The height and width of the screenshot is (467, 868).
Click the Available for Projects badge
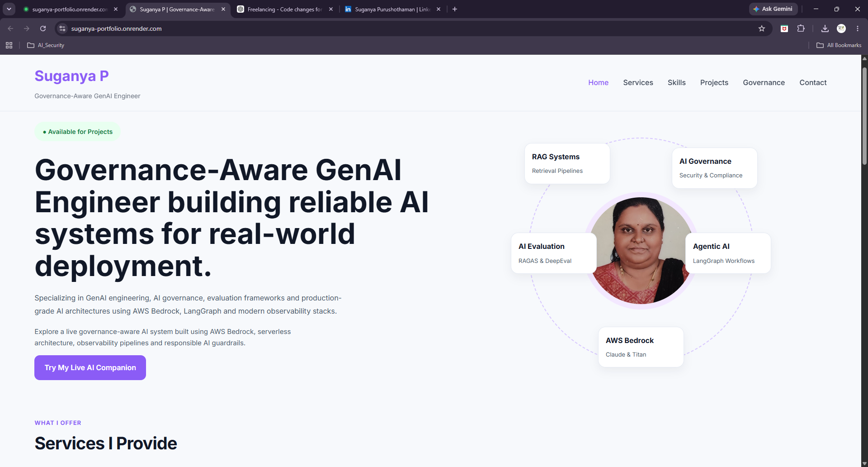77,132
